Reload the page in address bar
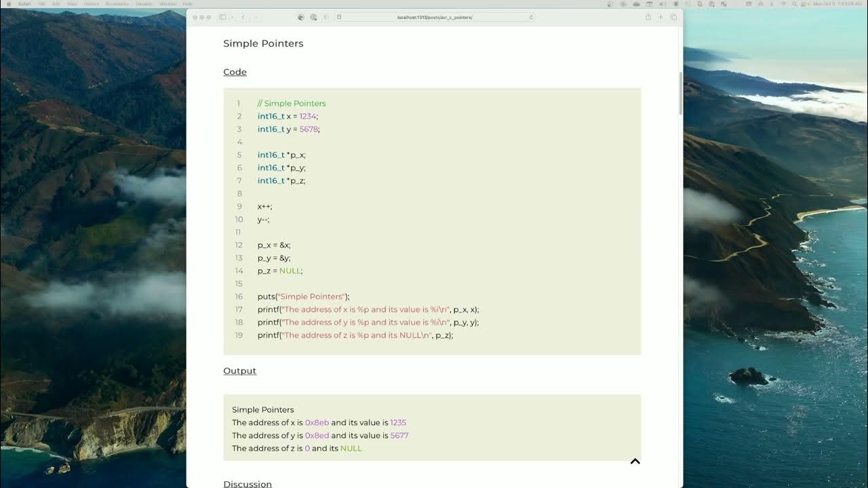This screenshot has height=488, width=868. pos(531,17)
